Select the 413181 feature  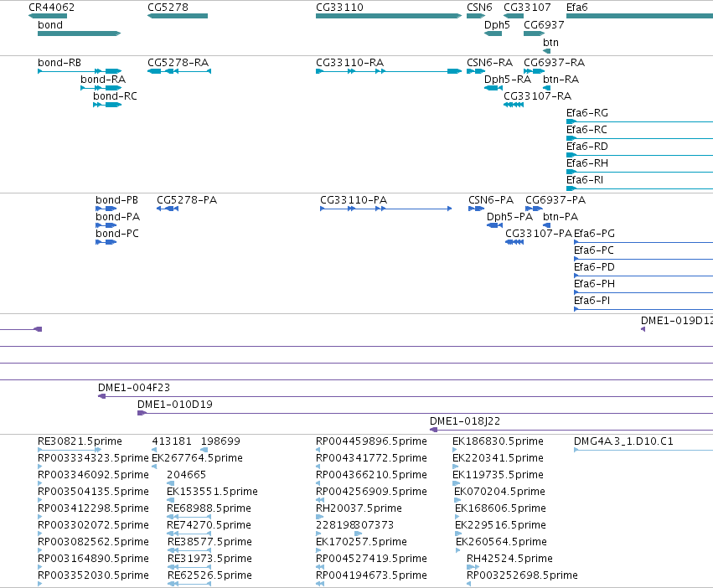(x=154, y=450)
